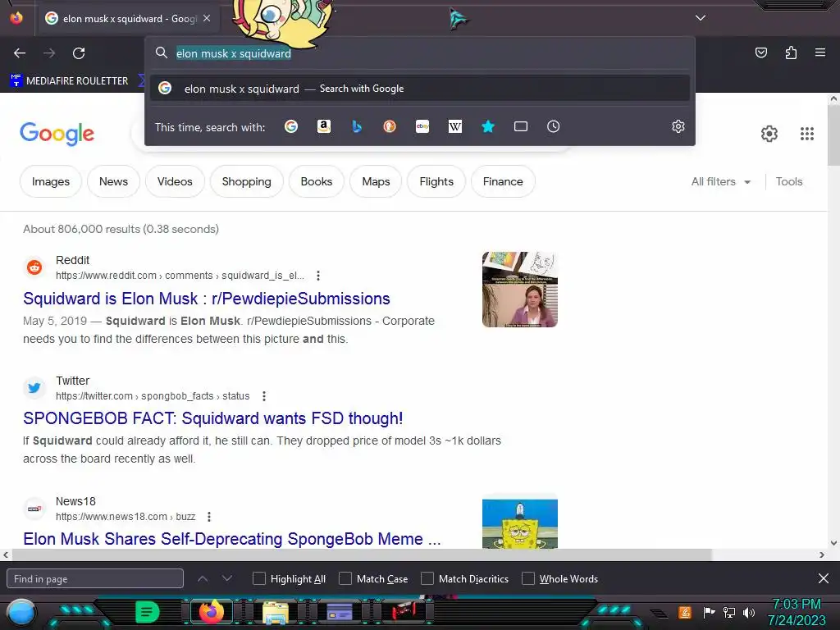The image size is (840, 630).
Task: Click the Google logo
Action: [57, 134]
